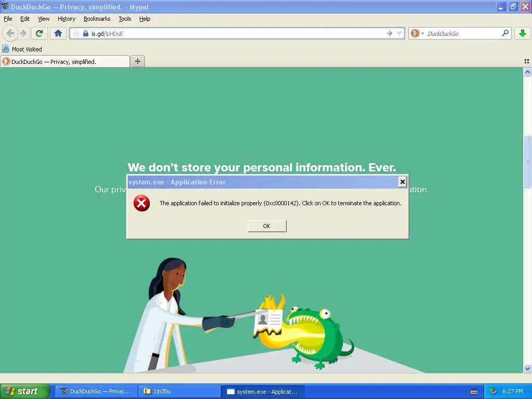Click the Mypal raccoon icon in title bar
The height and width of the screenshot is (399, 532).
tap(5, 6)
